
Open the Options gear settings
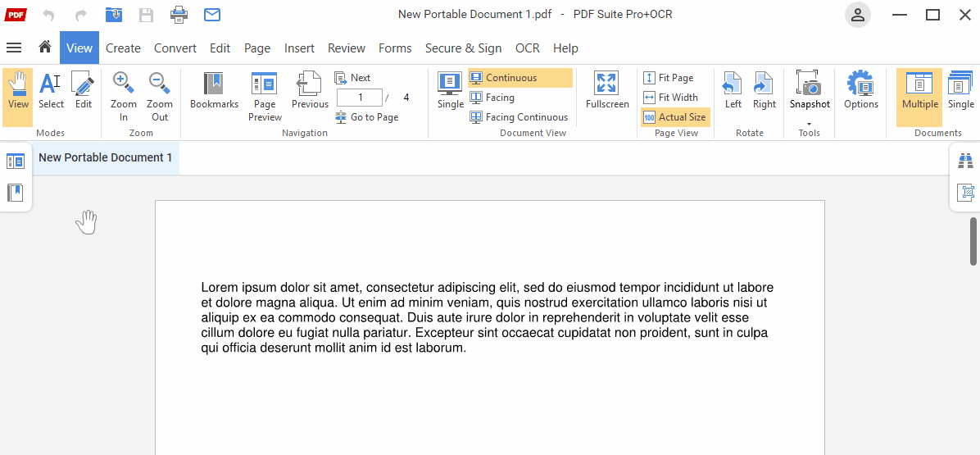pyautogui.click(x=860, y=91)
